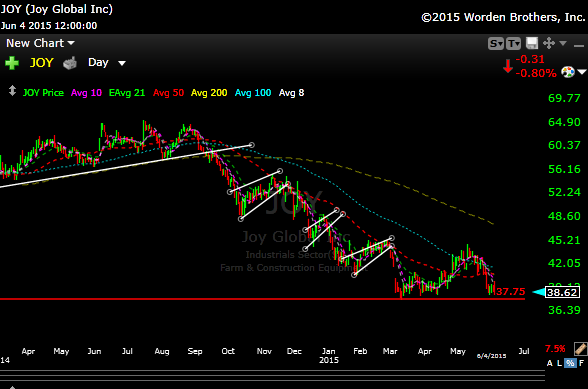Select the Avg 50 indicator legend
Image resolution: width=588 pixels, height=389 pixels.
click(168, 93)
